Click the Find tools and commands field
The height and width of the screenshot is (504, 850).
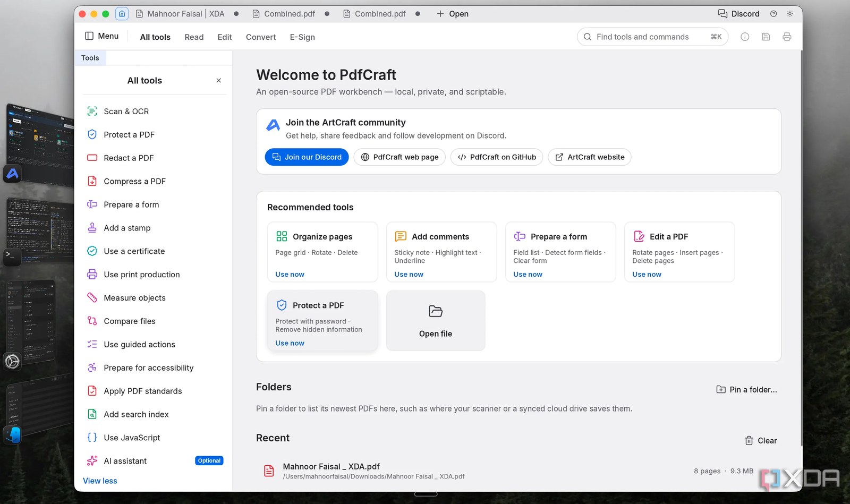click(652, 37)
